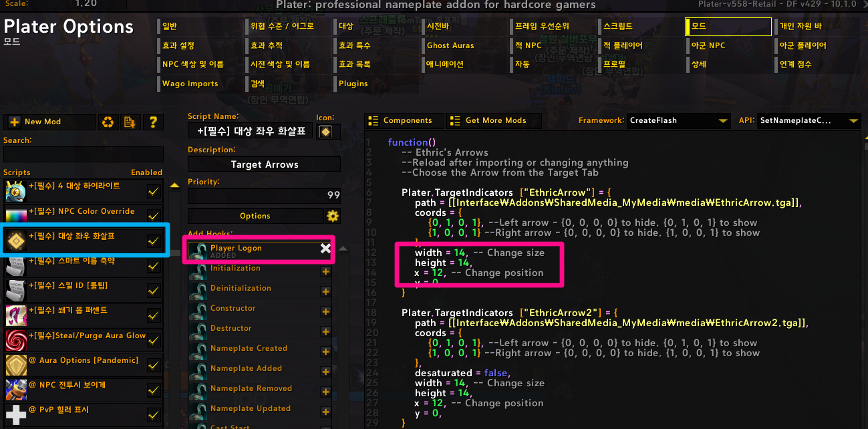Screen dimensions: 868x429
Task: Click the 스킬 ID [툴팁] script icon
Action: (x=16, y=290)
